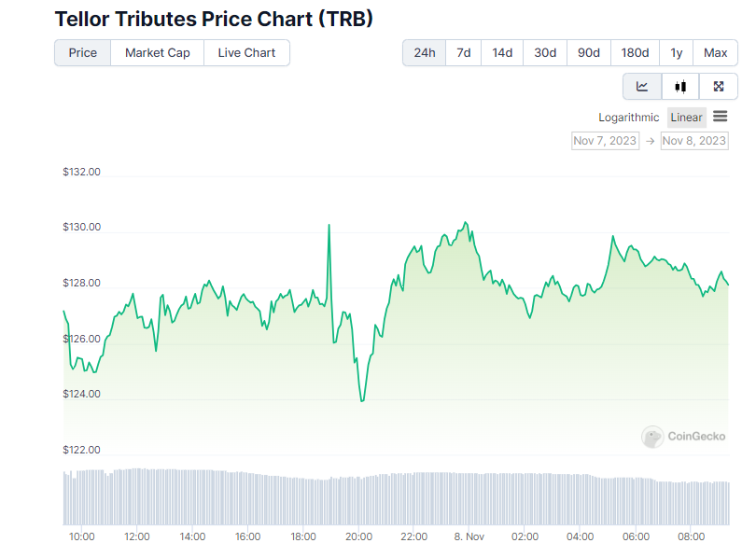Viewport: 756px width, 543px height.
Task: Select the Price tab
Action: pyautogui.click(x=82, y=53)
